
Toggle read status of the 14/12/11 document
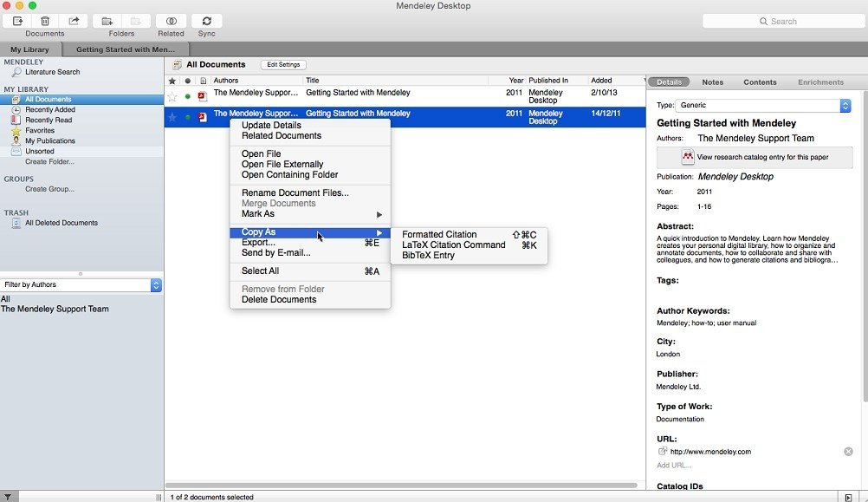point(188,117)
